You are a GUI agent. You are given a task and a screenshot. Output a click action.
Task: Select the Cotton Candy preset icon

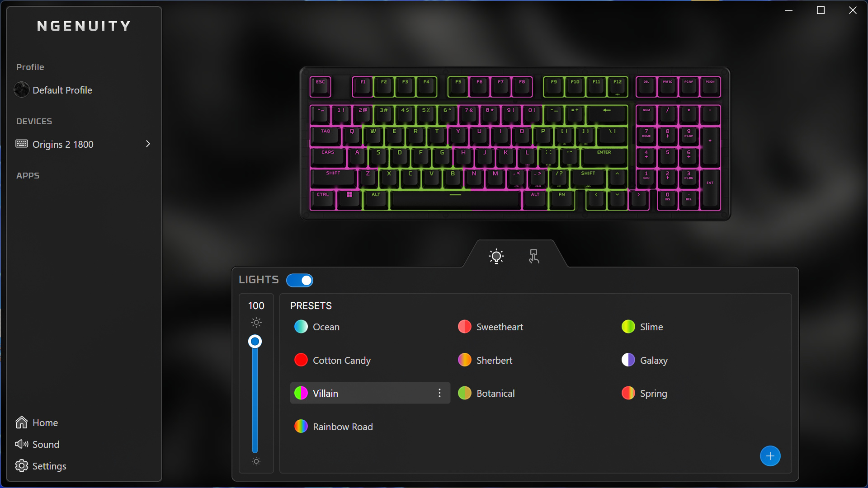[301, 360]
